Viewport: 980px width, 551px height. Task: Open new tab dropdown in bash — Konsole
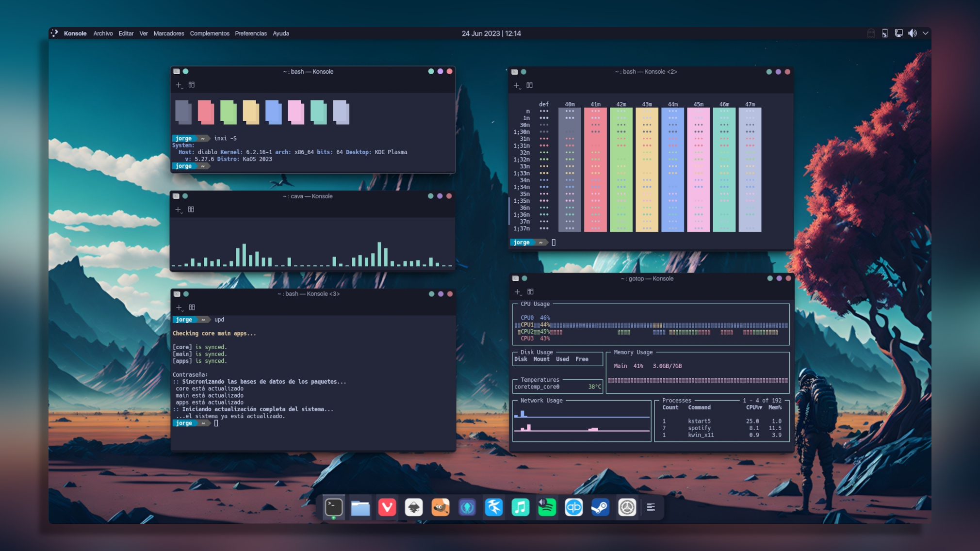tap(179, 85)
